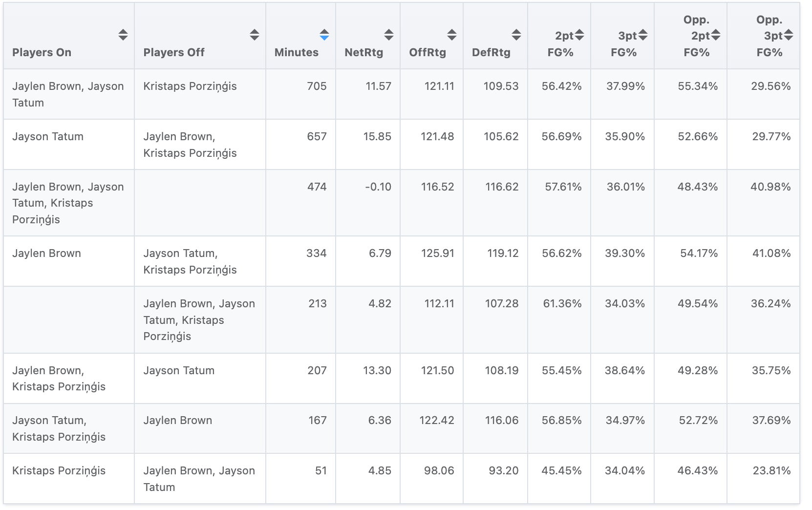This screenshot has width=812, height=510.
Task: Click the OffRtg column sort arrows
Action: (452, 35)
